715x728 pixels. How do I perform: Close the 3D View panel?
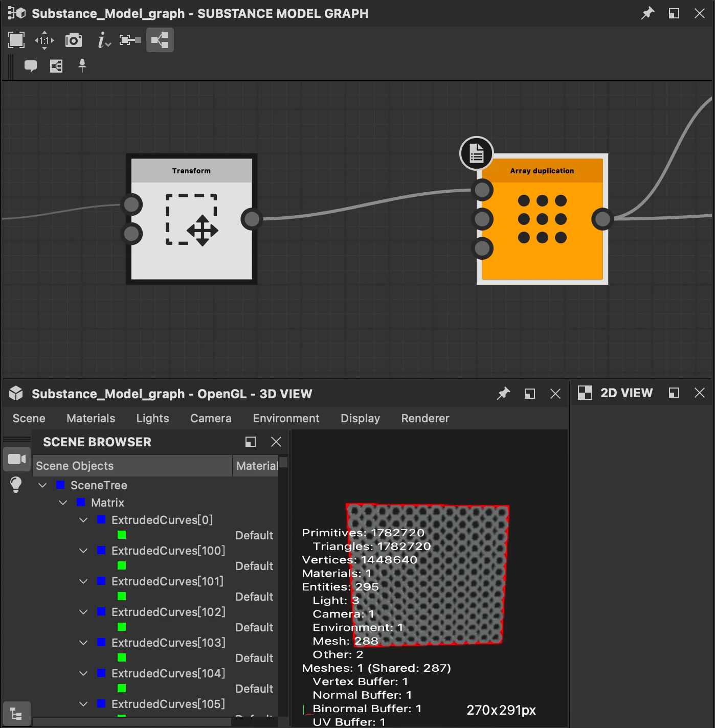pos(555,394)
